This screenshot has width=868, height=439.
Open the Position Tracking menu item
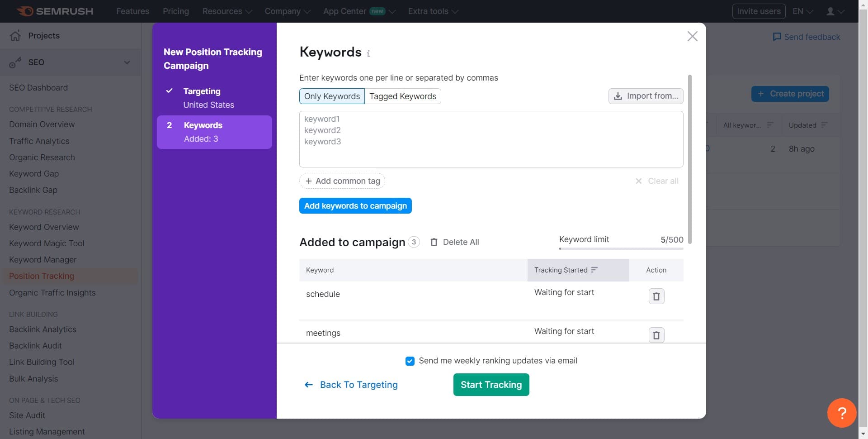pos(41,276)
